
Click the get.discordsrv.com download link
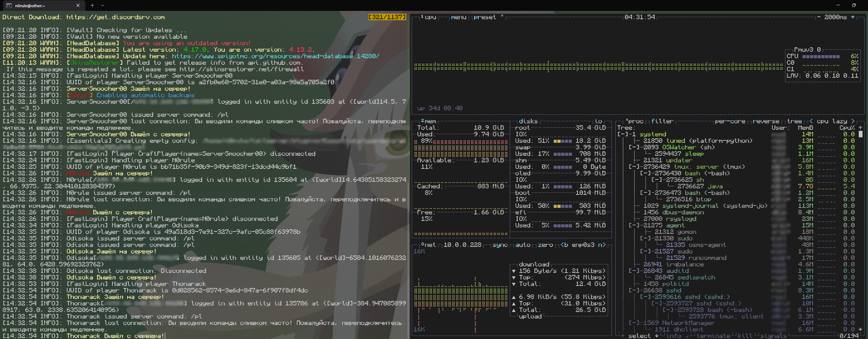pos(116,17)
